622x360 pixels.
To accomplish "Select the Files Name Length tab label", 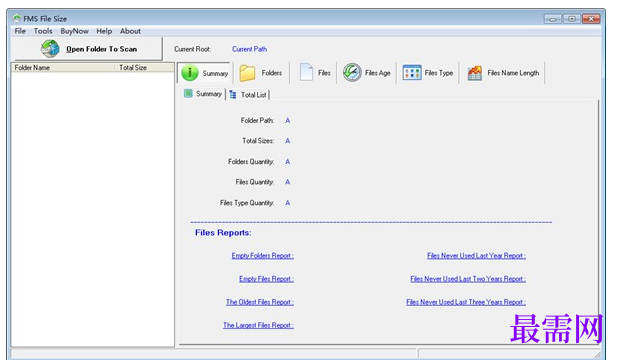I will point(513,73).
